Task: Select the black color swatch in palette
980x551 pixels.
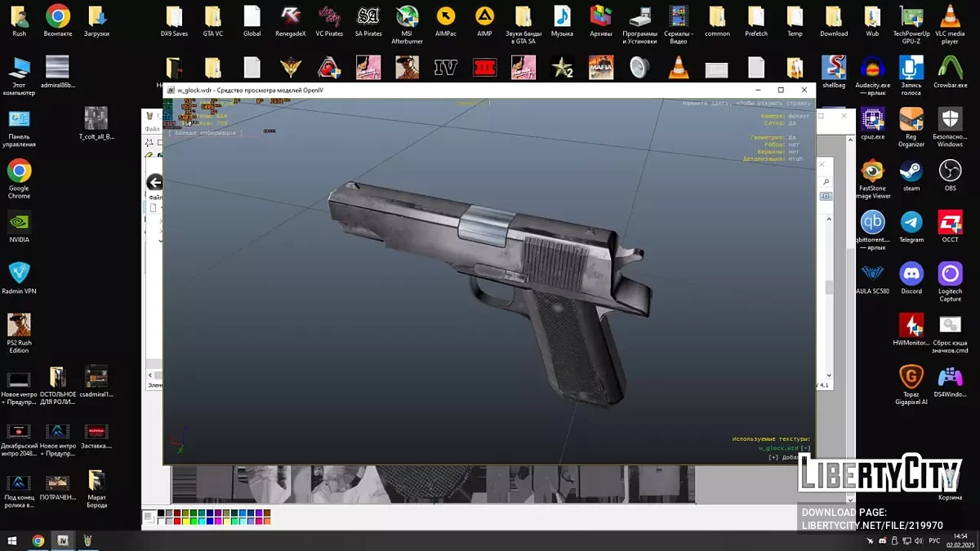Action: [x=161, y=513]
